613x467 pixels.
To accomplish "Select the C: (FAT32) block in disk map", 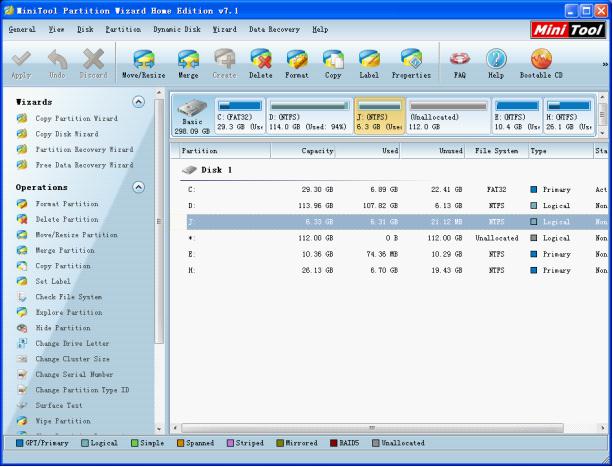I will click(x=240, y=116).
